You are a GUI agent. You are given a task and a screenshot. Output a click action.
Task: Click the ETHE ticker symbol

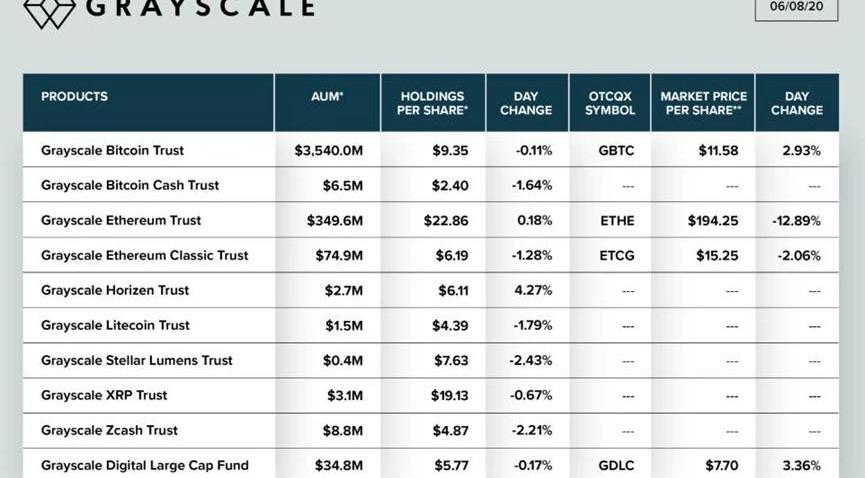(617, 221)
